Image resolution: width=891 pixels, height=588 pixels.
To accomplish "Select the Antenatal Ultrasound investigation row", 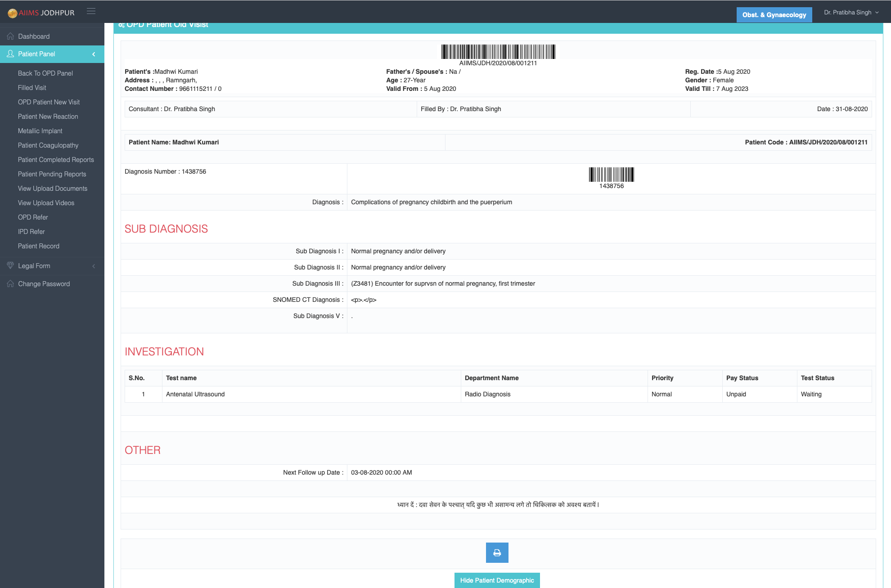I will tap(498, 394).
